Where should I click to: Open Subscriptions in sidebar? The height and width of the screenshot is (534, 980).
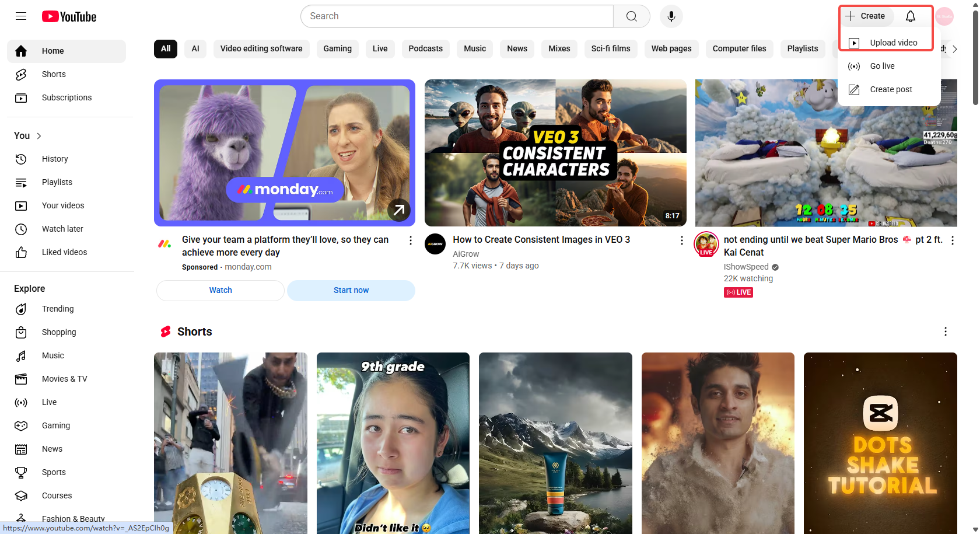click(x=66, y=97)
